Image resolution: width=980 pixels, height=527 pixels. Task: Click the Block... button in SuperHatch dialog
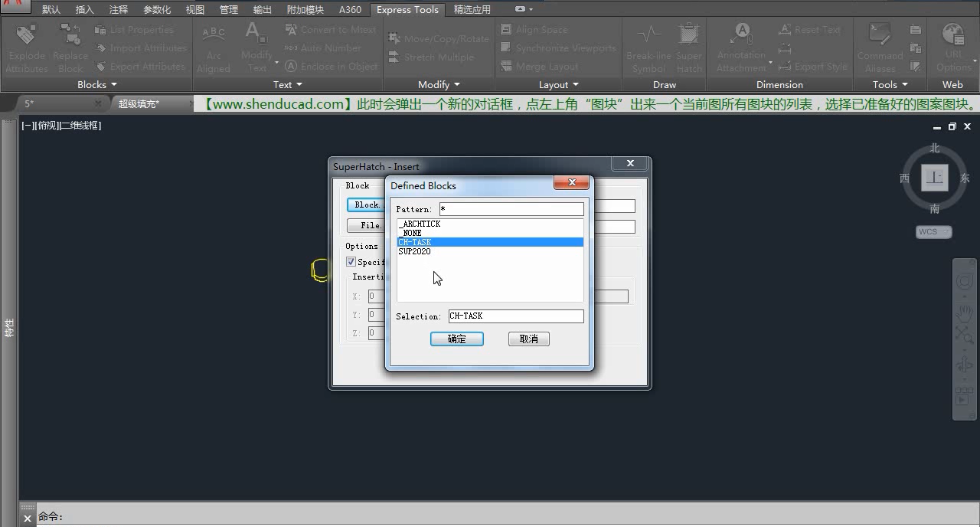point(366,205)
